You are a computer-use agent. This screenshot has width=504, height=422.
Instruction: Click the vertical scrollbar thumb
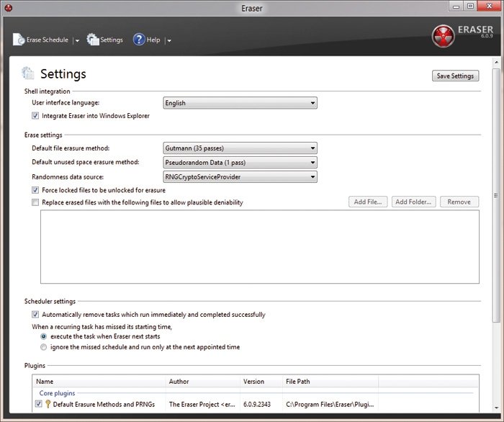496,195
